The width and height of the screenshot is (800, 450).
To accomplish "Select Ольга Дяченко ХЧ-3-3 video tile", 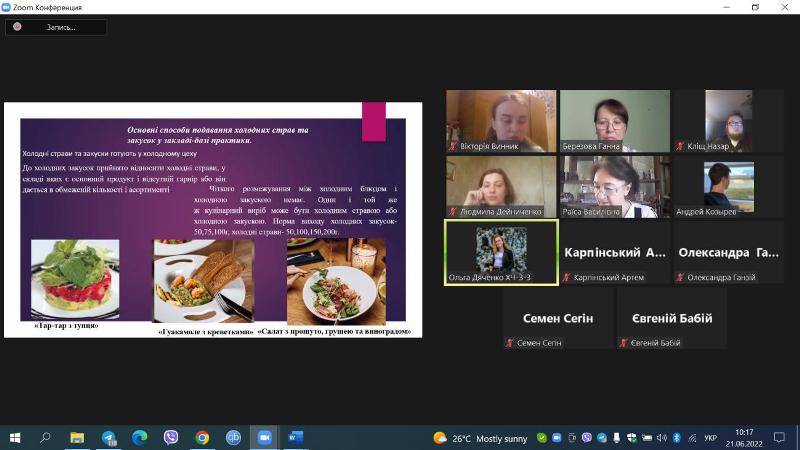I will pyautogui.click(x=501, y=253).
